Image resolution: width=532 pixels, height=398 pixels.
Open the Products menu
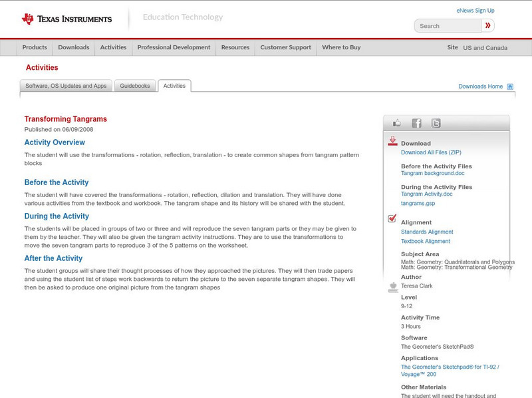35,47
